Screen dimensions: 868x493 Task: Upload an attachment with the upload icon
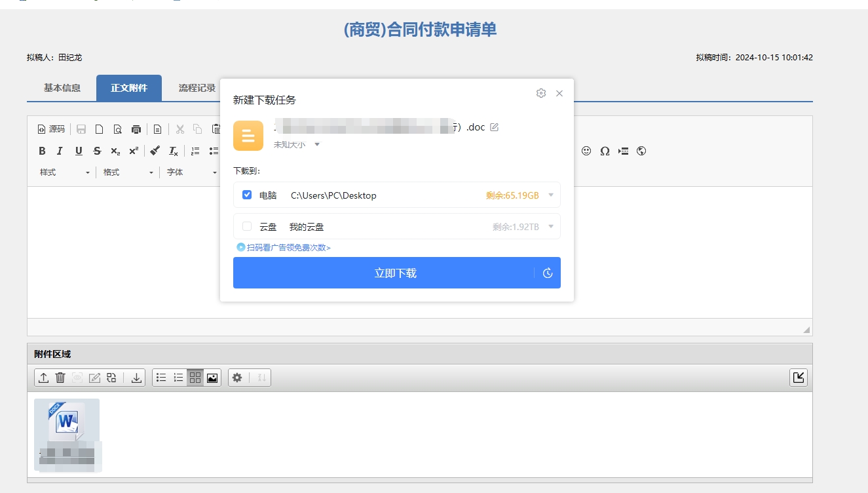[43, 378]
